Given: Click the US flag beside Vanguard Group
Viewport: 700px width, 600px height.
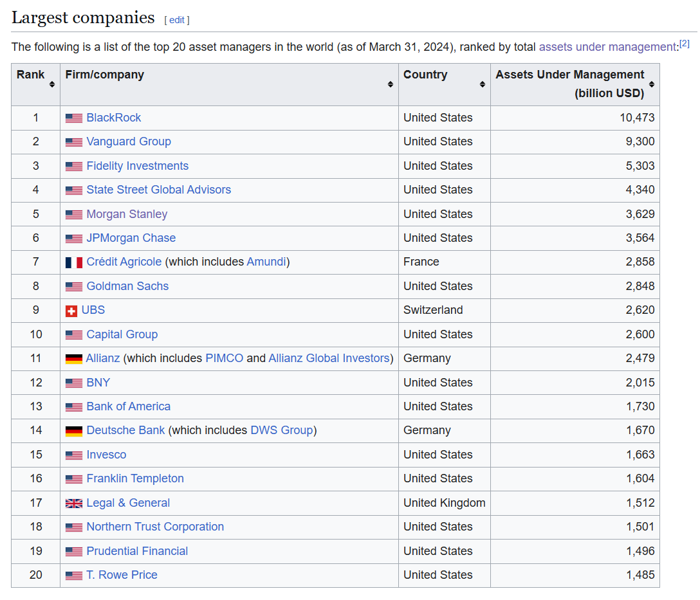Looking at the screenshot, I should [x=73, y=142].
